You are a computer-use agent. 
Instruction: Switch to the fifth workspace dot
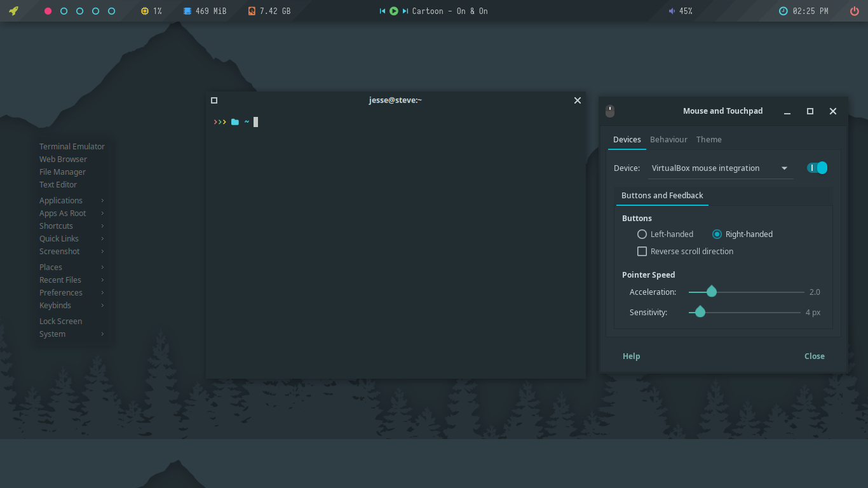point(112,11)
